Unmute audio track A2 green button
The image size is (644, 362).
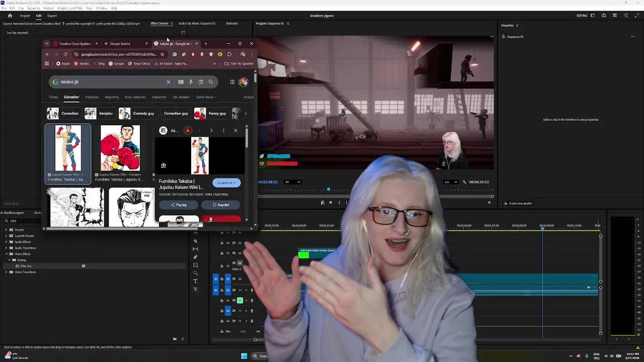point(239,300)
